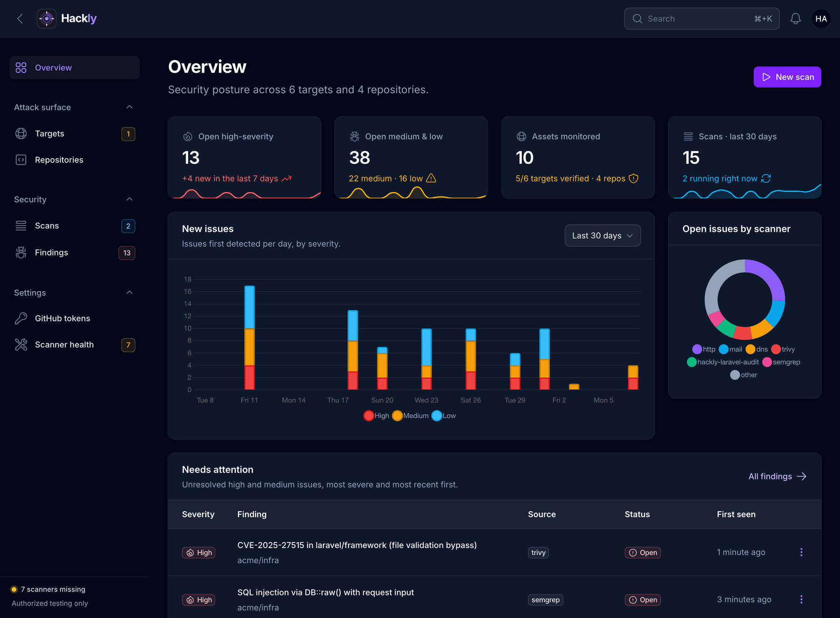Click the Overview grid icon
The width and height of the screenshot is (840, 618).
(21, 68)
